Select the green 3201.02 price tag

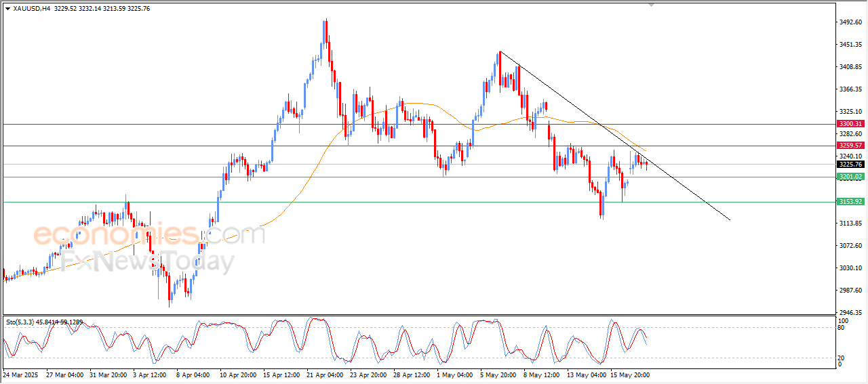tap(850, 177)
